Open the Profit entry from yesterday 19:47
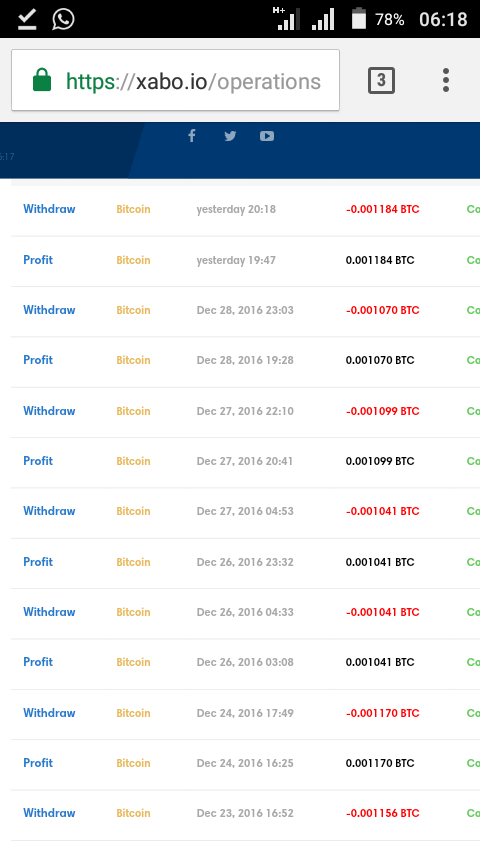480x854 pixels. tap(38, 260)
